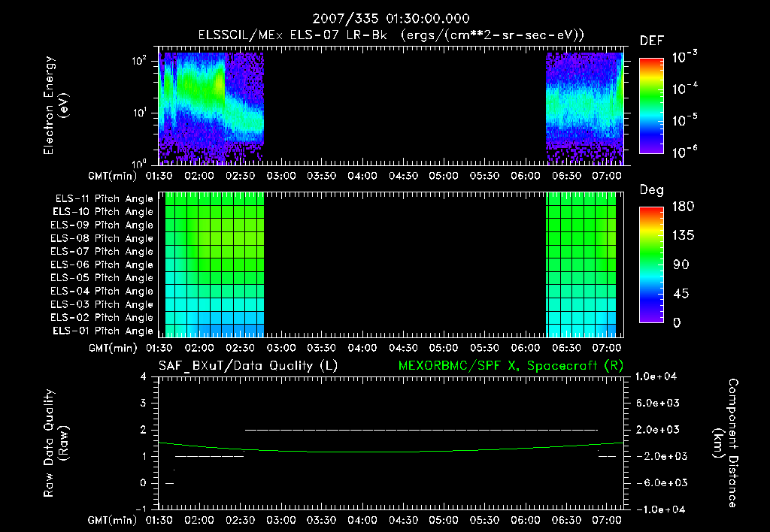Click the "03:00" tick under the pitch angle panel

click(x=281, y=349)
